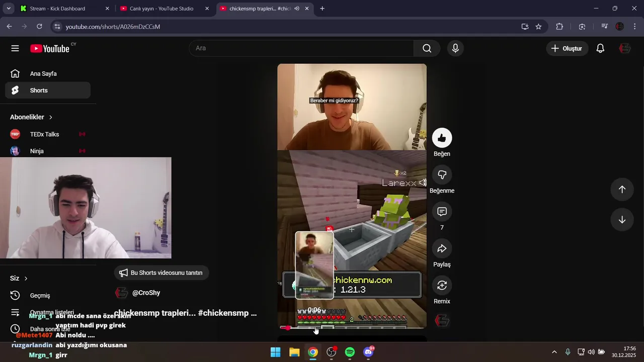Click Bu Shorts videosunu tanıtın
Screen dimensions: 644x362
(162, 273)
